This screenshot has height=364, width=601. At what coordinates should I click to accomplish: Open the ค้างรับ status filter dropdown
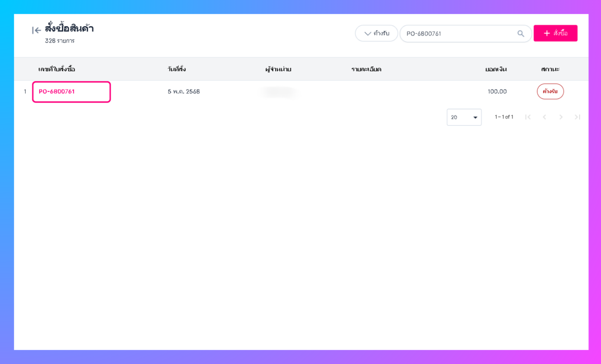(x=376, y=33)
